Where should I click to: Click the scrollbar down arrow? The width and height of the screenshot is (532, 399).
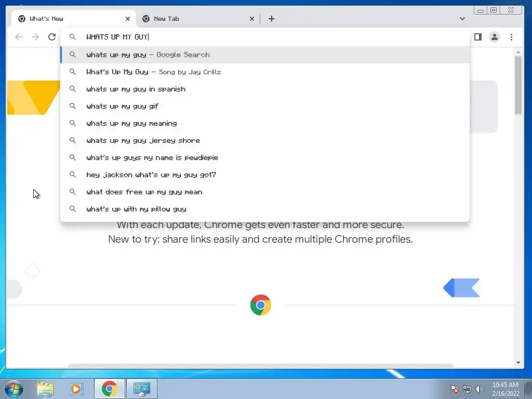(518, 362)
